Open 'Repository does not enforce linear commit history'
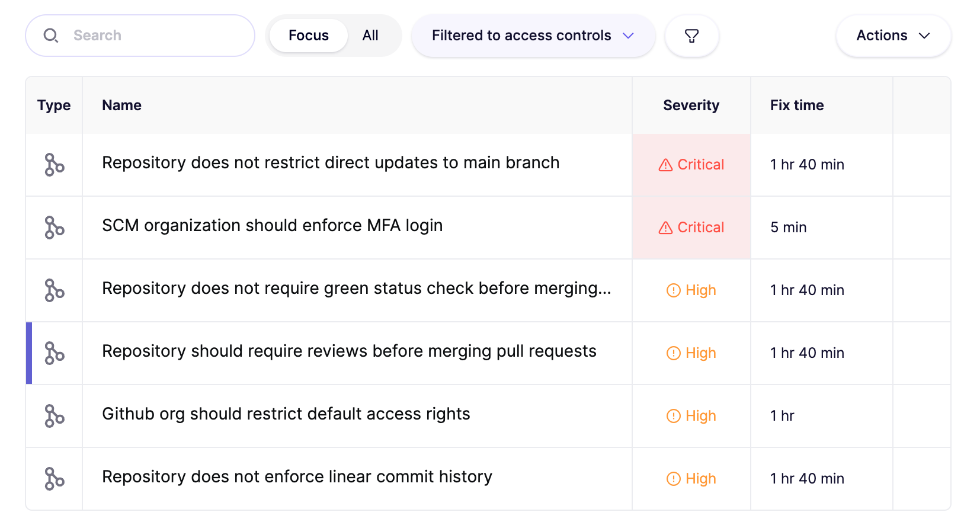 [x=297, y=476]
